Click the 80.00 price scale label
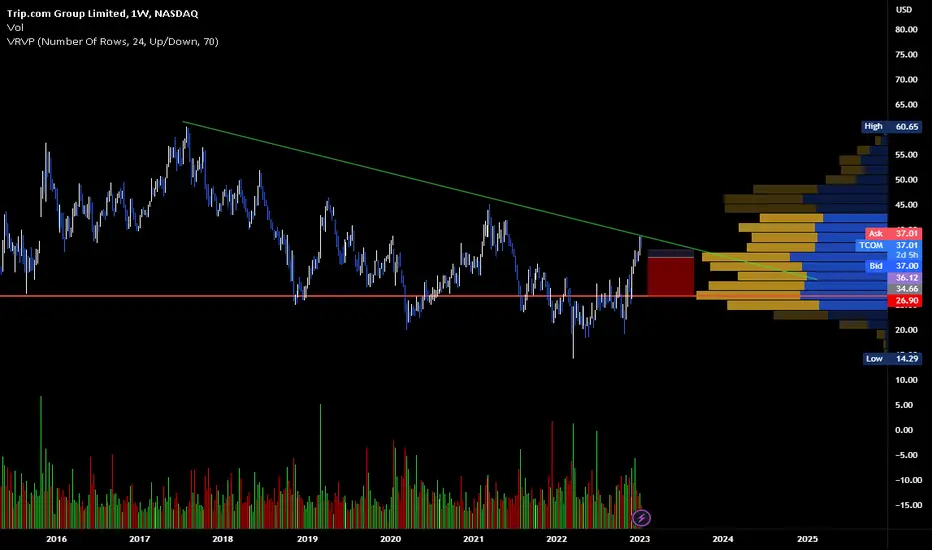Screen dimensions: 932x550 (x=906, y=30)
